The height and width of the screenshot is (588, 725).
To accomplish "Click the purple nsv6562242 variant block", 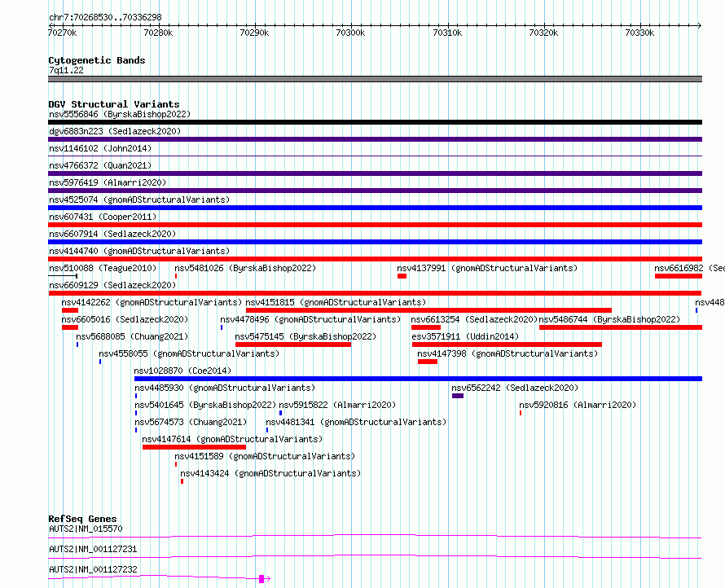I will (457, 396).
